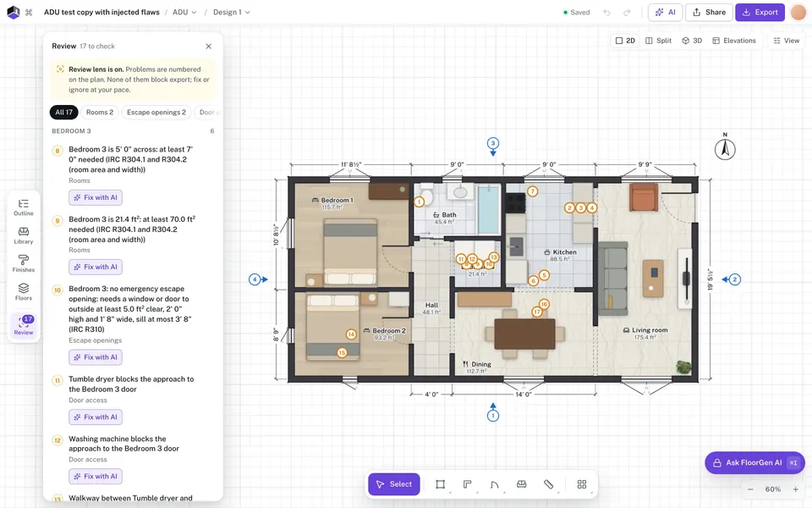
Task: Fix with AI for emergency escape issue
Action: click(96, 357)
